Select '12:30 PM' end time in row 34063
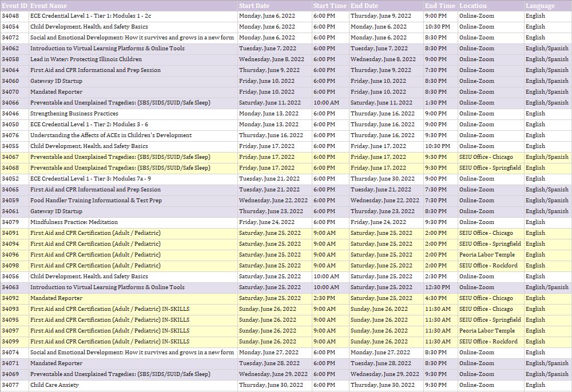 438,287
